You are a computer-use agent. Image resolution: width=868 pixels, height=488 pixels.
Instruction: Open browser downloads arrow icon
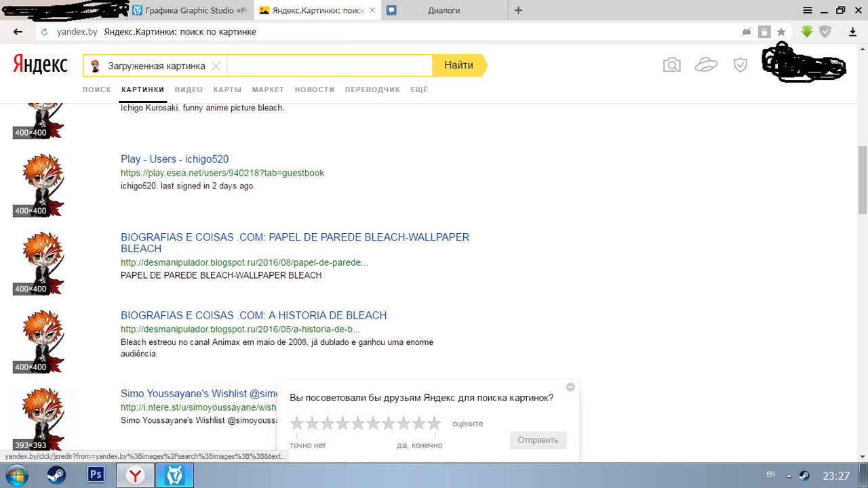click(x=853, y=32)
